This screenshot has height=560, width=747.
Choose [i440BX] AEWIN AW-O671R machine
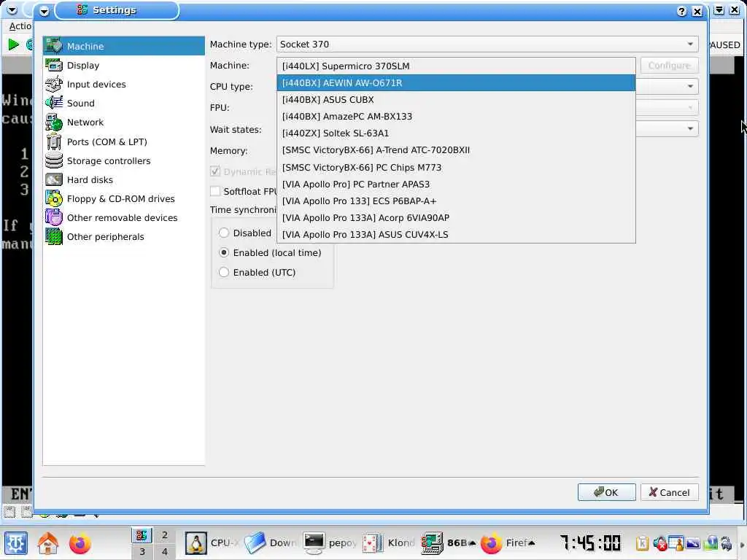pyautogui.click(x=456, y=83)
